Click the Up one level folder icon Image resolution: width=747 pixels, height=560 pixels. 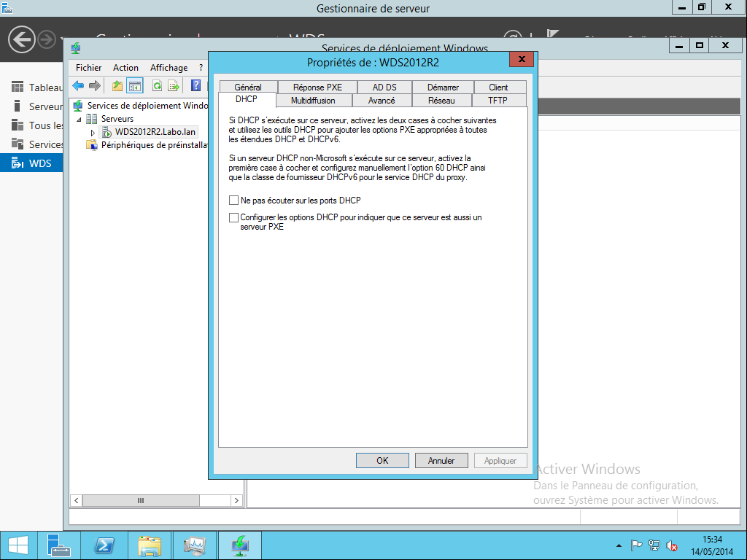117,86
